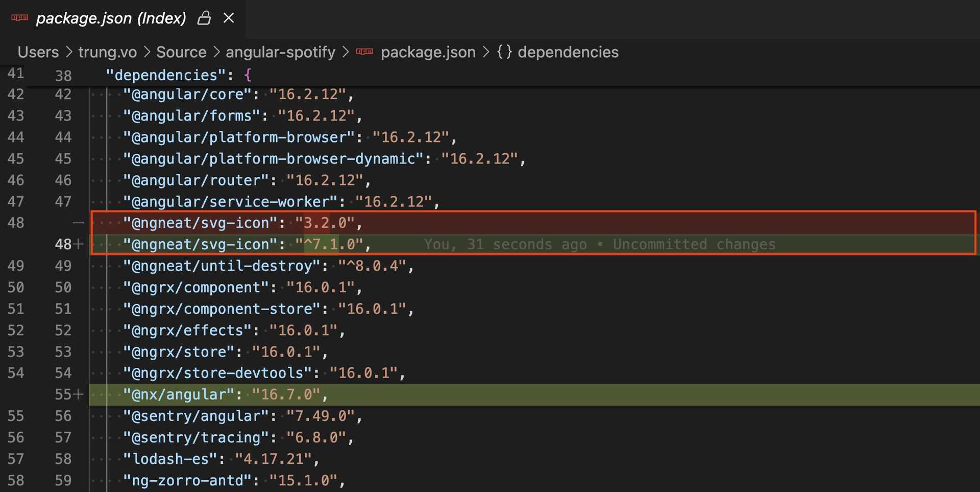The image size is (980, 492).
Task: Close the package.json (Index) tab
Action: (x=228, y=17)
